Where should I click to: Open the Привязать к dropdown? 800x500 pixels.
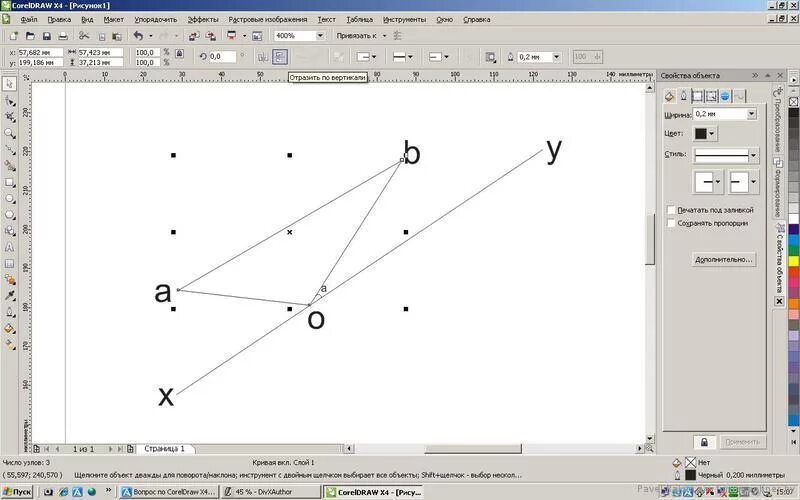(x=384, y=36)
